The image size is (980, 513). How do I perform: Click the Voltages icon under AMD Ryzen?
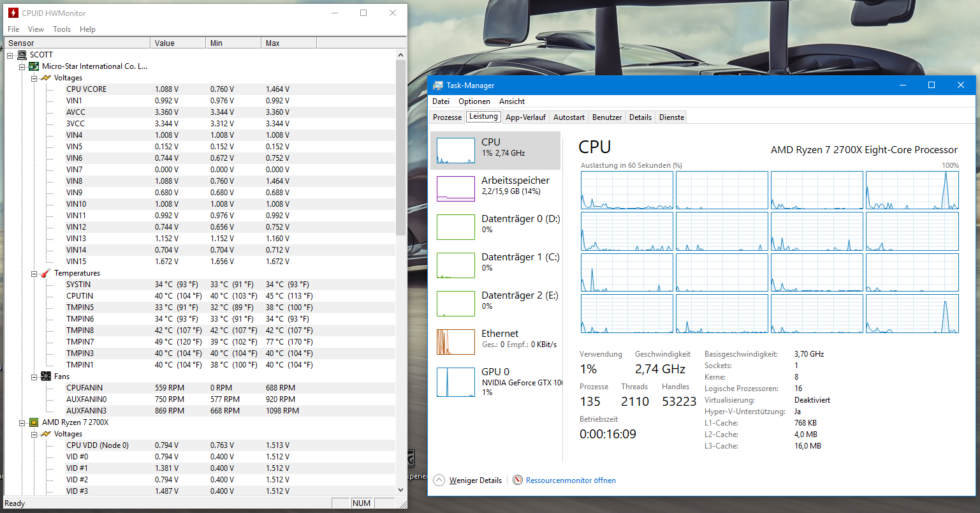coord(45,434)
